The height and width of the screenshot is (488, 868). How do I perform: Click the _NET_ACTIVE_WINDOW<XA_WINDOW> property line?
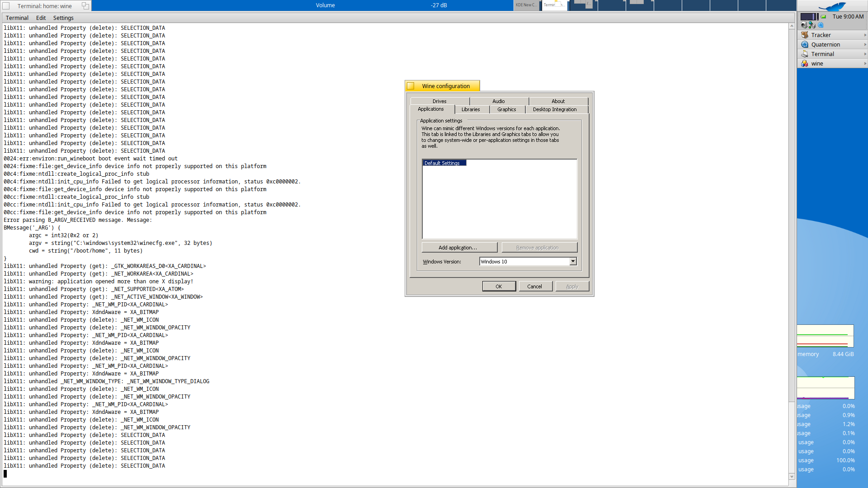click(x=103, y=297)
